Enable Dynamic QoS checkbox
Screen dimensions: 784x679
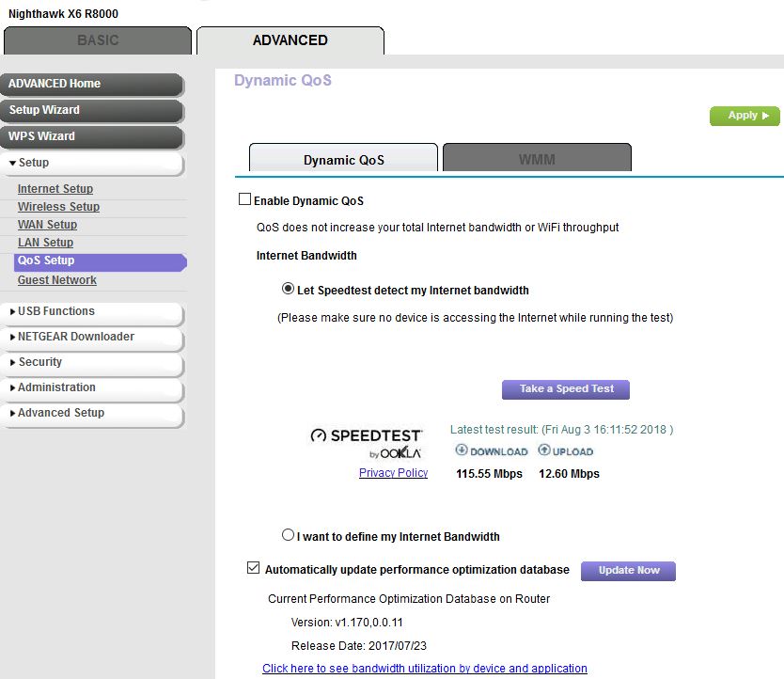coord(244,199)
